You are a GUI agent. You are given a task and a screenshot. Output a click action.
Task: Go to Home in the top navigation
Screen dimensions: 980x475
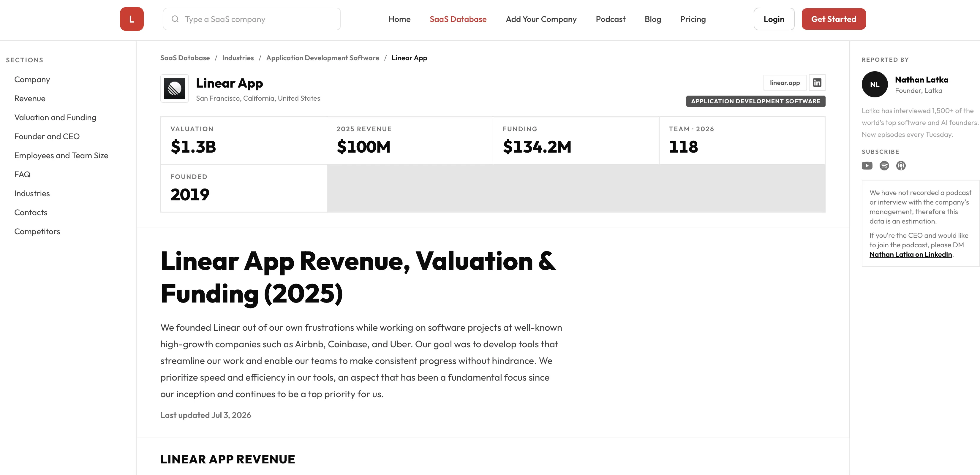pos(399,19)
